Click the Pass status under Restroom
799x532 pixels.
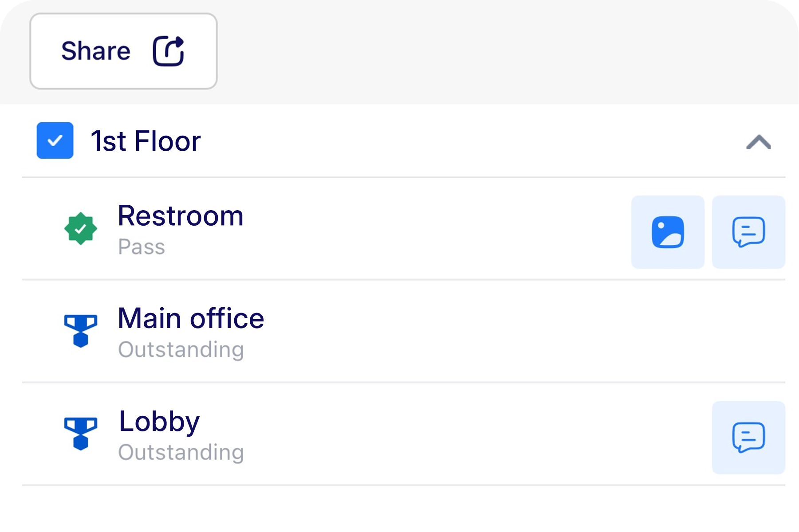pyautogui.click(x=142, y=247)
